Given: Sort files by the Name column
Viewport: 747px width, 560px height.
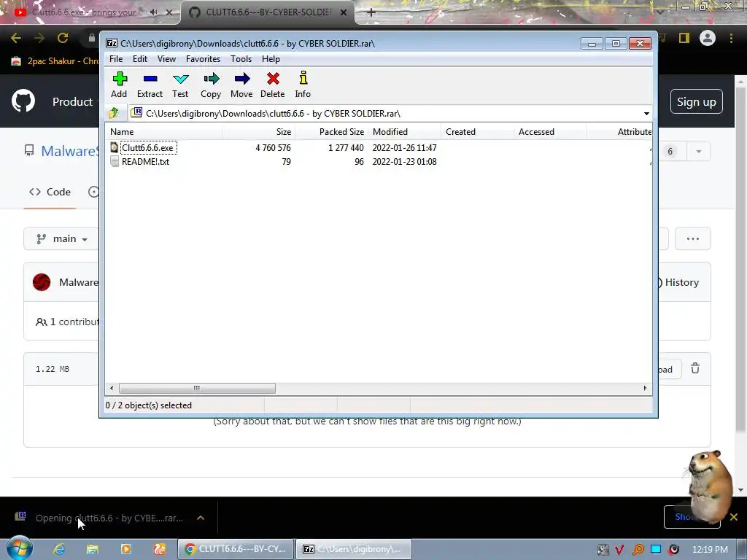Looking at the screenshot, I should (163, 132).
